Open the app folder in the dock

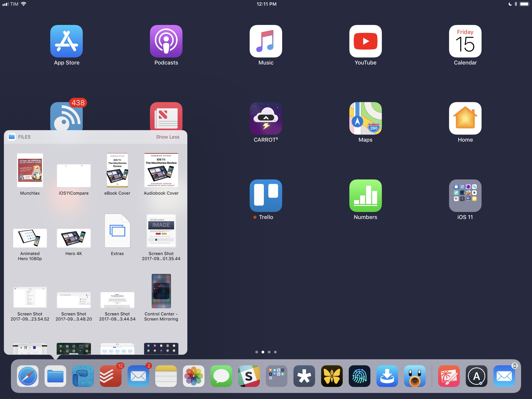tap(277, 376)
